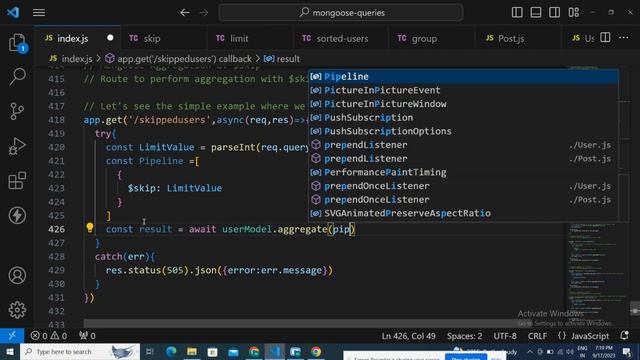
Task: Open the remote window indicator in status bar
Action: 12,336
